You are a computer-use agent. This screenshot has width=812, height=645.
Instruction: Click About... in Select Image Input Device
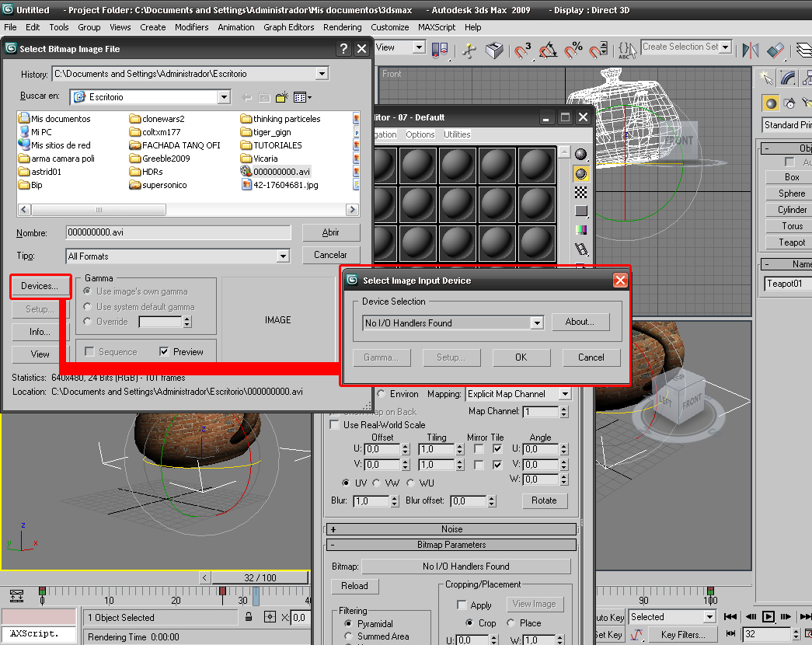pyautogui.click(x=580, y=322)
